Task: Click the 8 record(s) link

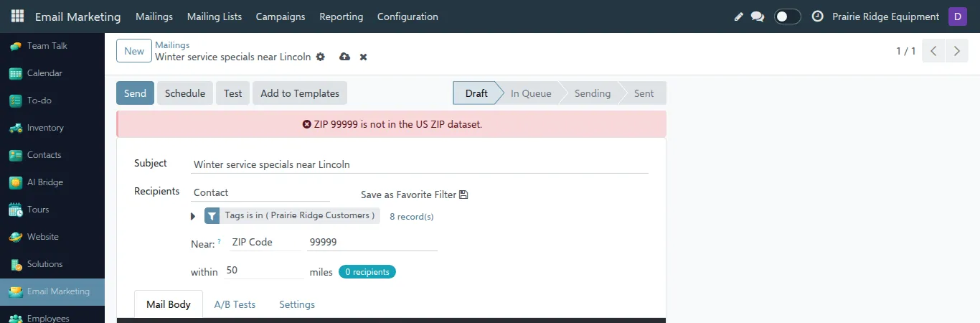Action: [x=412, y=216]
